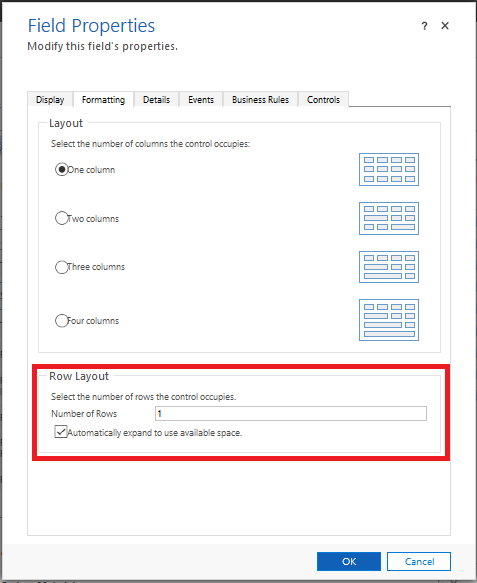This screenshot has height=583, width=477.
Task: Select the One column radio button
Action: tap(61, 170)
